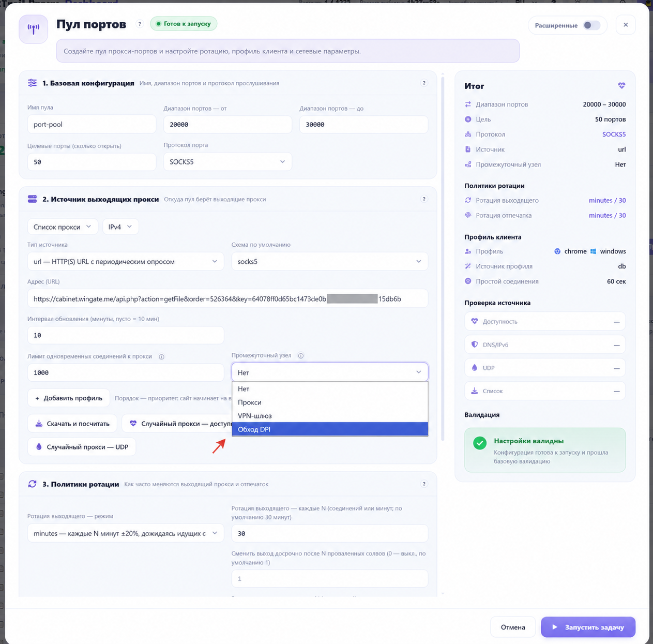653x644 pixels.
Task: Click the Отмена button
Action: pyautogui.click(x=513, y=627)
